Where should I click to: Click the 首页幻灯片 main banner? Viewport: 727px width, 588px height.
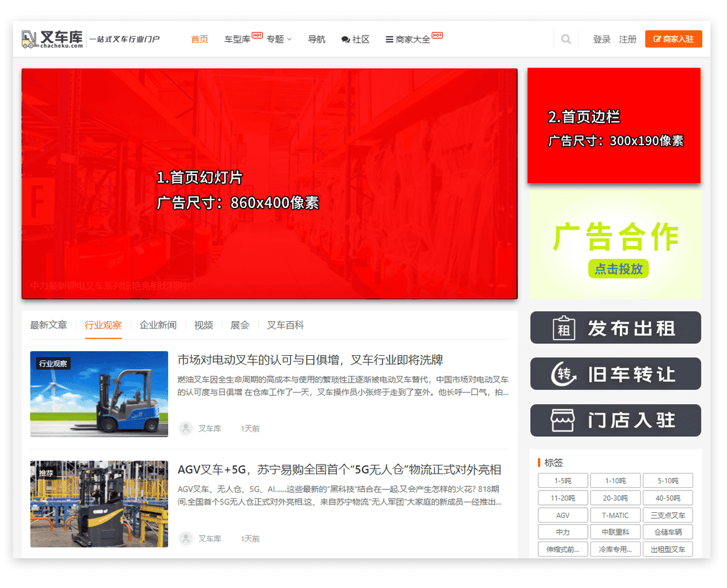[x=269, y=184]
